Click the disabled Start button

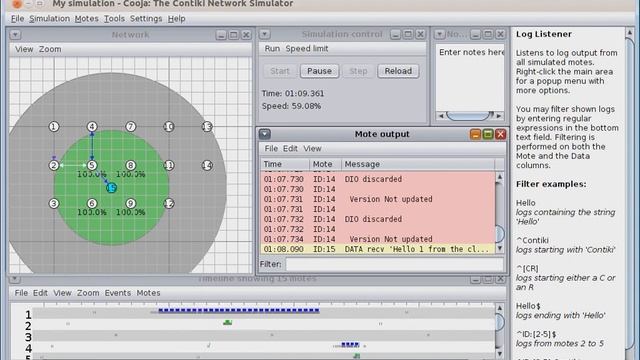click(x=280, y=71)
